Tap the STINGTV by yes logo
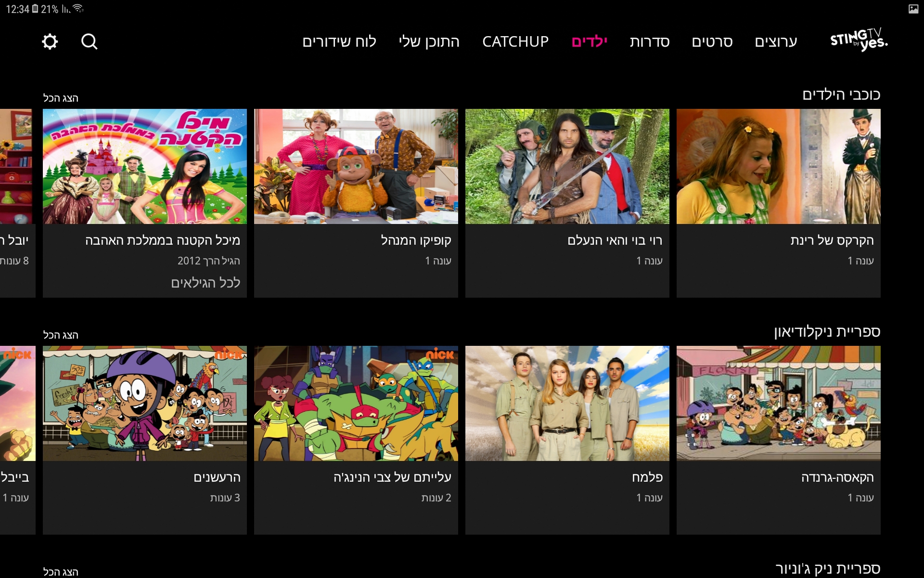This screenshot has height=578, width=924. pyautogui.click(x=859, y=39)
